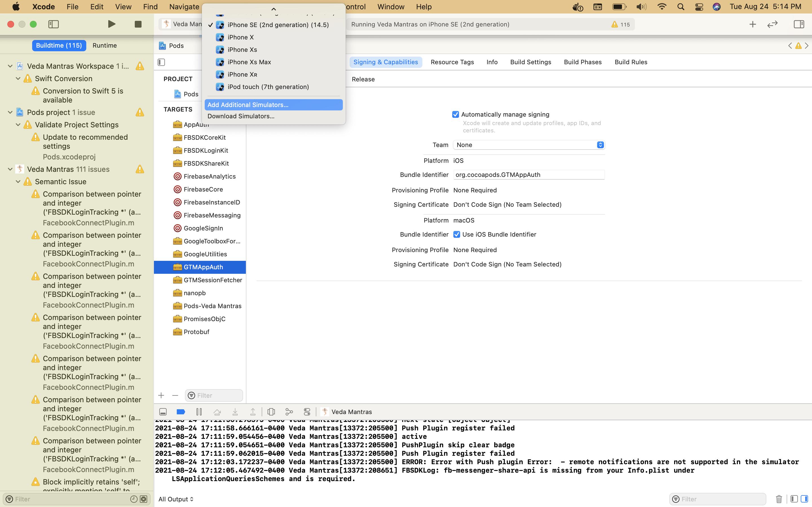Uncheck Automatically manage signing
Screen dimensions: 812x507
coord(455,115)
